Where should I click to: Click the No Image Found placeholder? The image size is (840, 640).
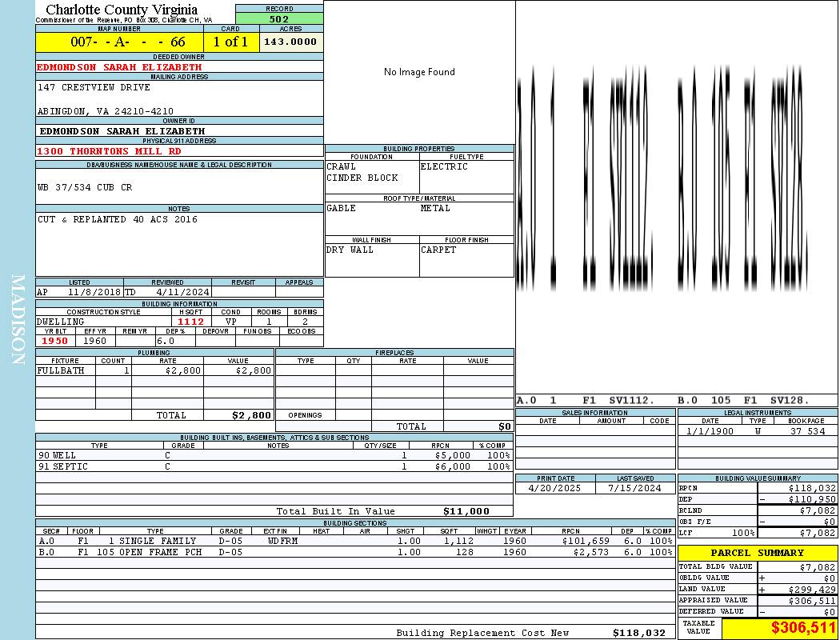pos(419,72)
